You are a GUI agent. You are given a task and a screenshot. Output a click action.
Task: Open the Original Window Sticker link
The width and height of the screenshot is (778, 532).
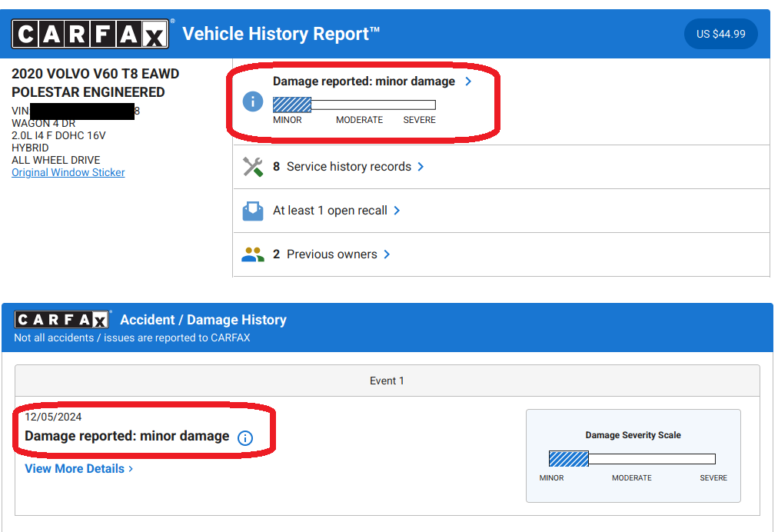68,172
